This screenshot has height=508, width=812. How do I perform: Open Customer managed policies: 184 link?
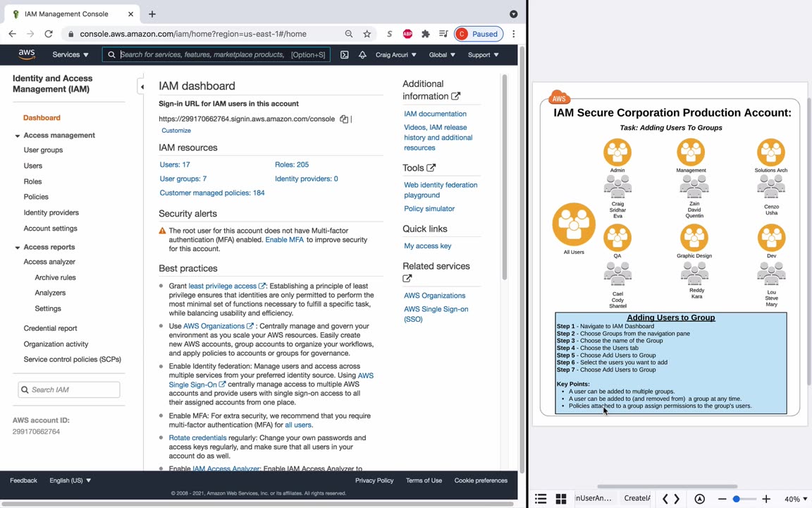pos(211,193)
